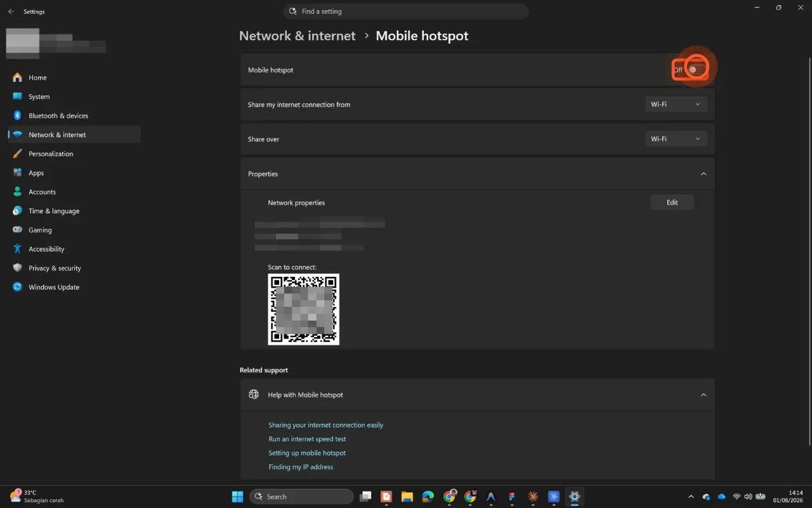Image resolution: width=812 pixels, height=508 pixels.
Task: Launch Microsoft Edge from the taskbar
Action: [x=428, y=497]
